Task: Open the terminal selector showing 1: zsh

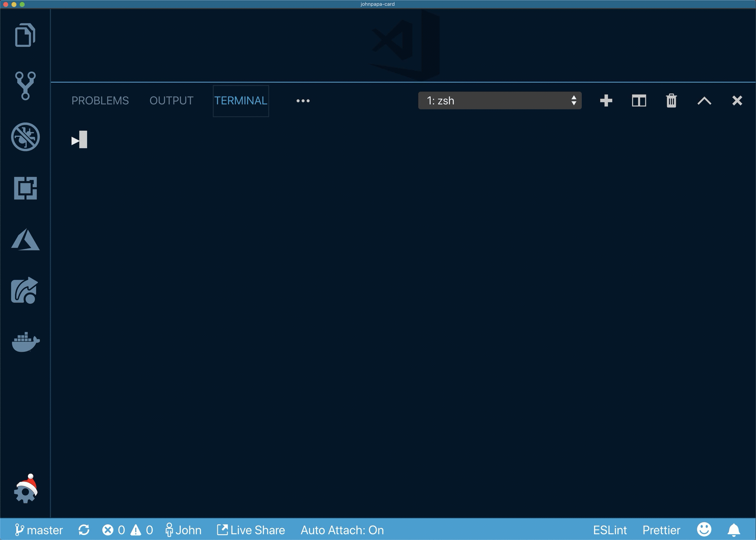Action: (500, 100)
